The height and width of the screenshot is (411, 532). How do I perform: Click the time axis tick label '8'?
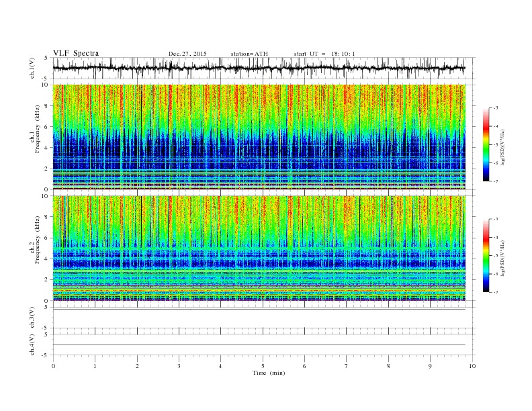tap(388, 366)
